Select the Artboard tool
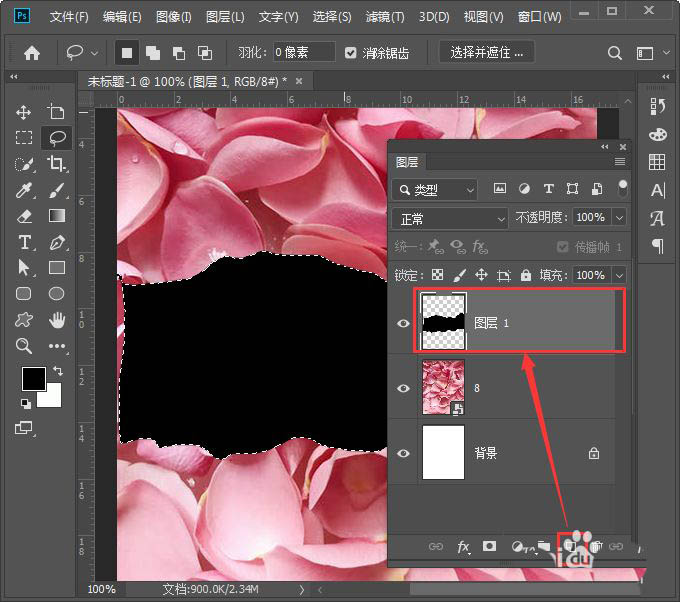Viewport: 680px width, 602px height. tap(56, 112)
